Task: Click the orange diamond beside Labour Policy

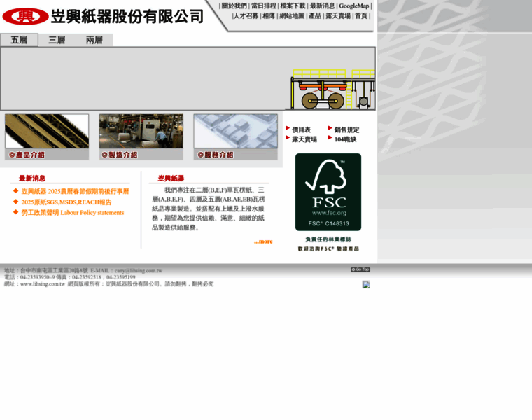Action: [15, 212]
